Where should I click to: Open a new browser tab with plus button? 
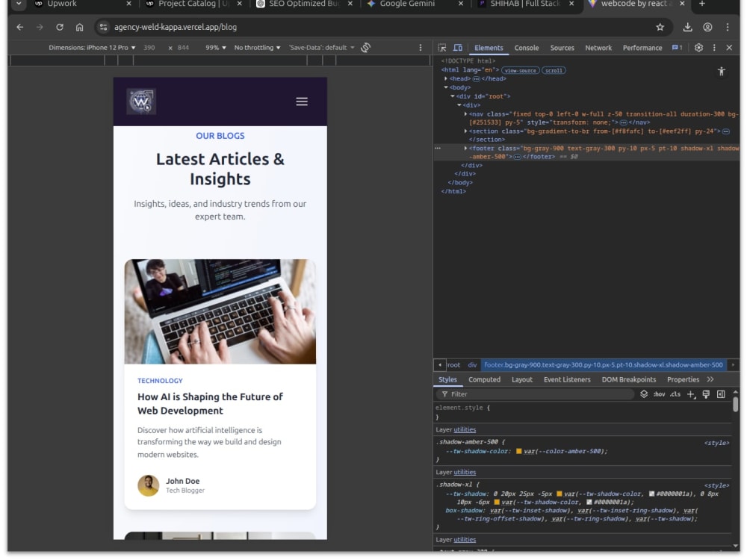pos(701,4)
